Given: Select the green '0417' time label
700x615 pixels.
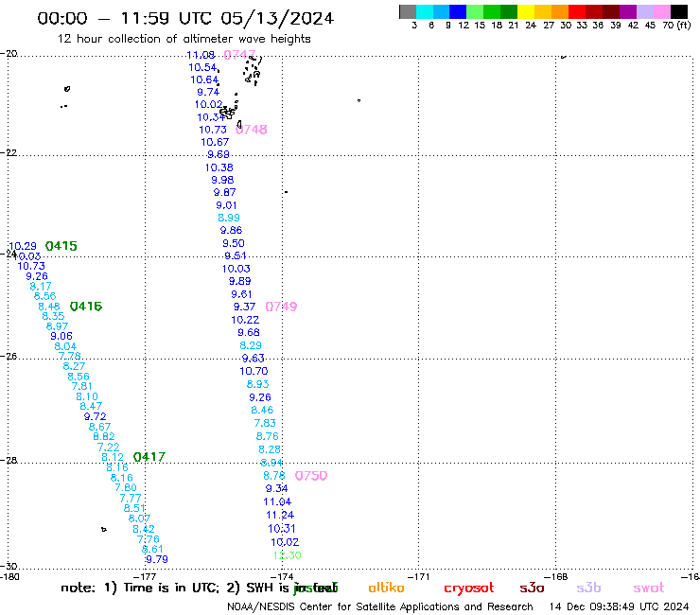Looking at the screenshot, I should pos(149,457).
